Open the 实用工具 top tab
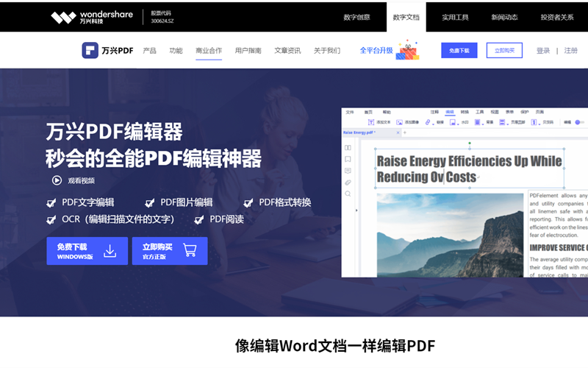The width and height of the screenshot is (588, 368). (455, 17)
